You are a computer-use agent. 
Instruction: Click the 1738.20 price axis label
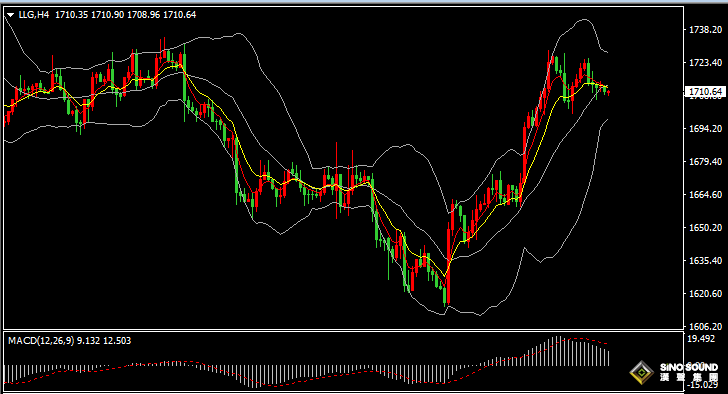coord(705,30)
